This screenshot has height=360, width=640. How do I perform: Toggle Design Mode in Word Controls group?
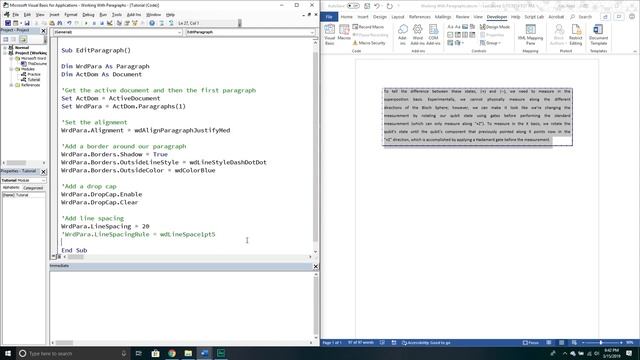pyautogui.click(x=495, y=27)
